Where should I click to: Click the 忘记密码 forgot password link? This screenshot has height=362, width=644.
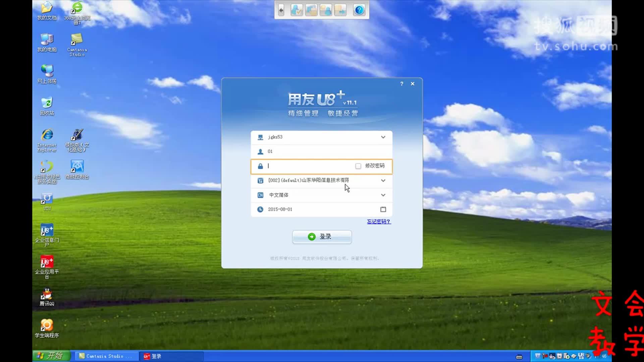pos(378,222)
